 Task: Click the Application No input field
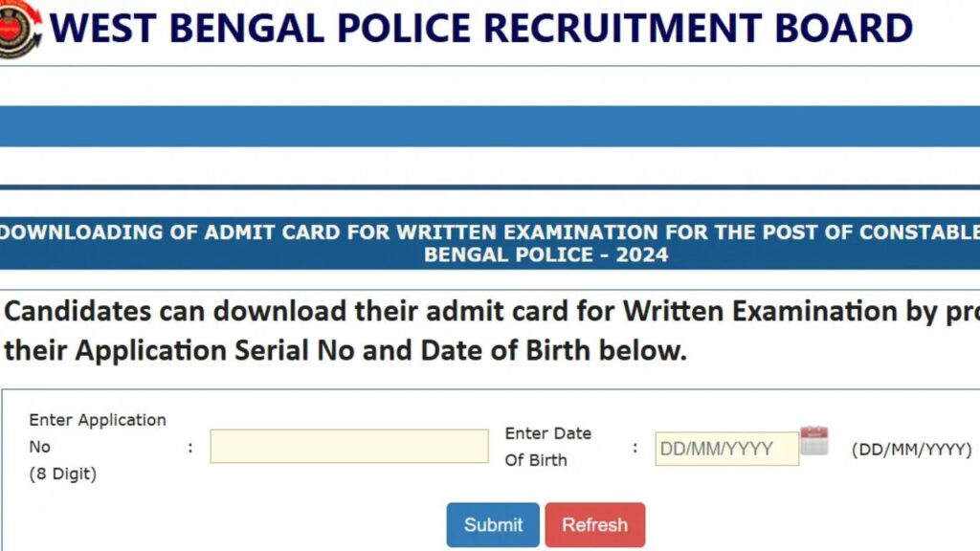348,446
